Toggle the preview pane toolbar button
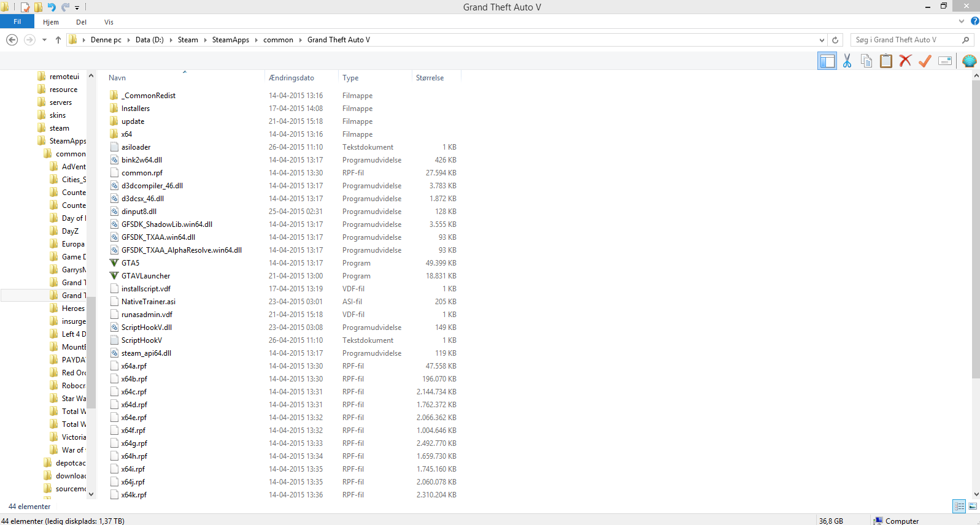The height and width of the screenshot is (525, 980). click(x=827, y=61)
